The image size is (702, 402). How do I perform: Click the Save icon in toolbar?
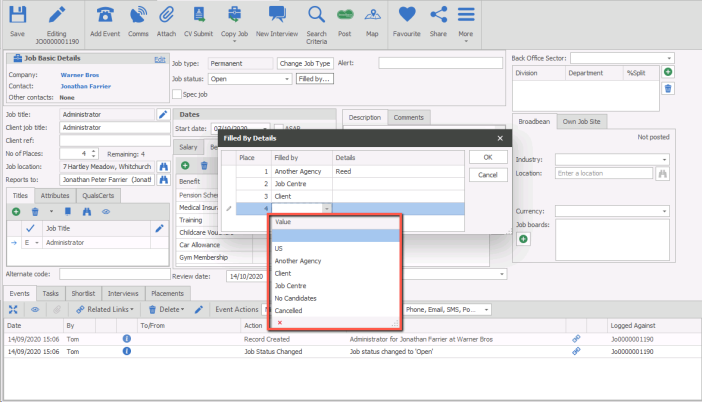[17, 15]
